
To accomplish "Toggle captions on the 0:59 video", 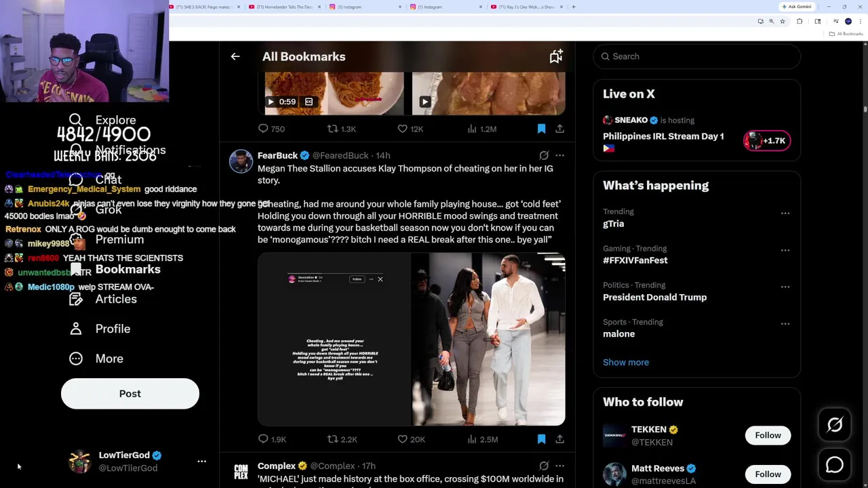I will click(309, 102).
